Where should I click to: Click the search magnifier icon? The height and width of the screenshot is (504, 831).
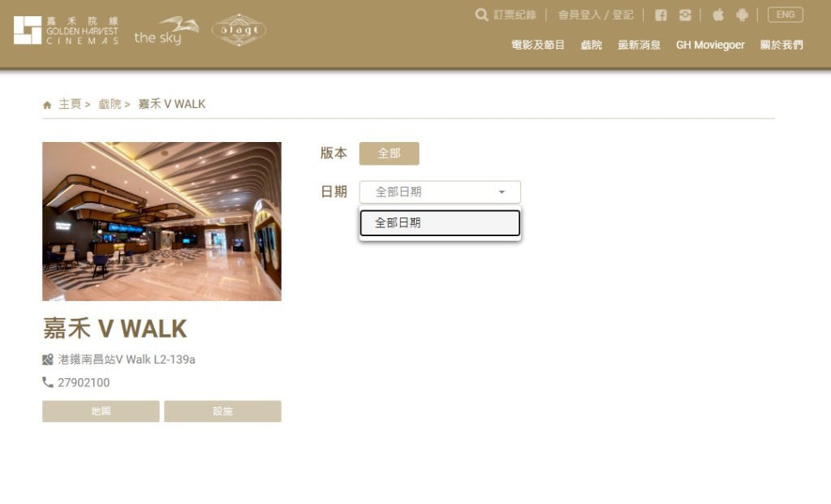click(481, 15)
